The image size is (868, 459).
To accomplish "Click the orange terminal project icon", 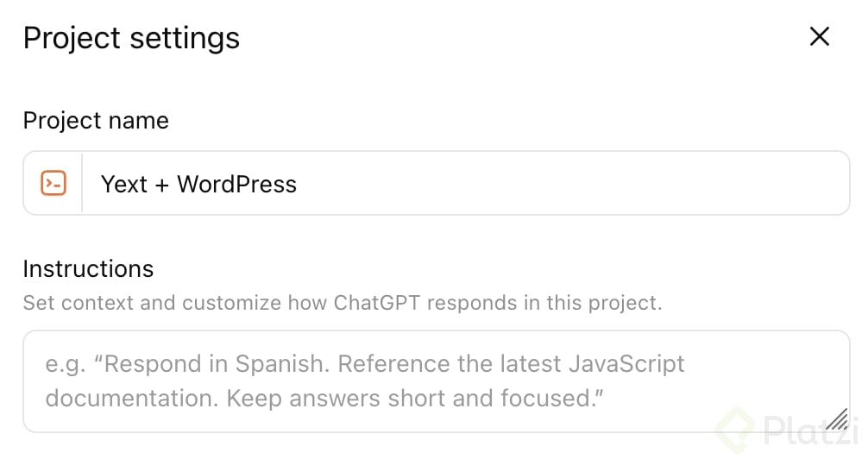I will pyautogui.click(x=53, y=183).
